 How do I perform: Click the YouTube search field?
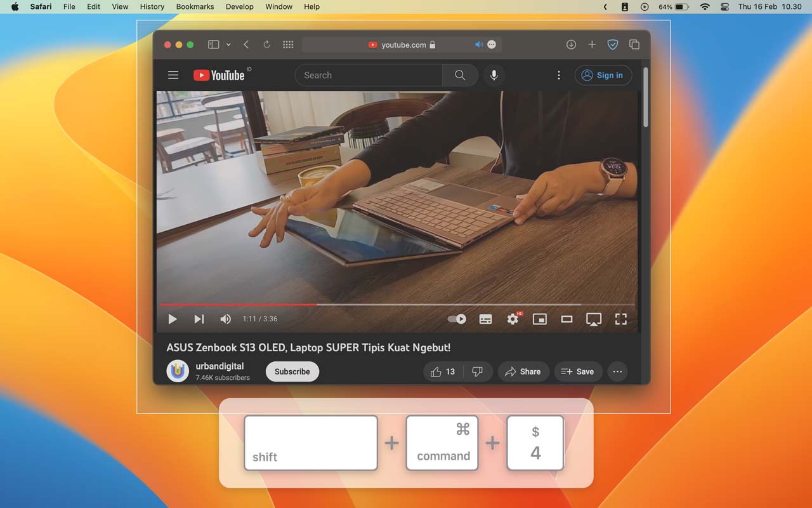[x=368, y=75]
